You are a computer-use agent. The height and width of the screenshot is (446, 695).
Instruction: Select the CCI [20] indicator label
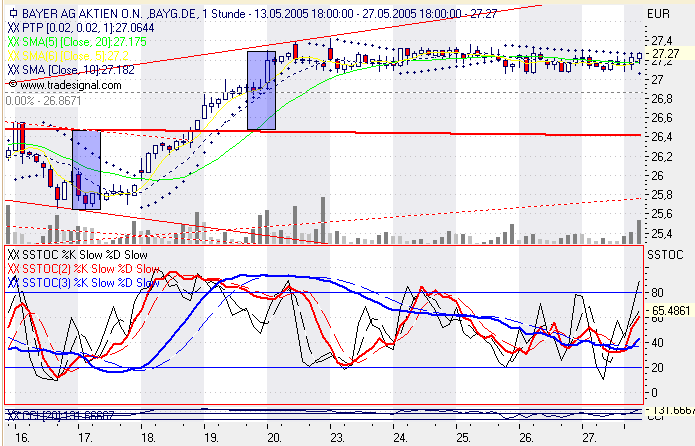click(68, 415)
